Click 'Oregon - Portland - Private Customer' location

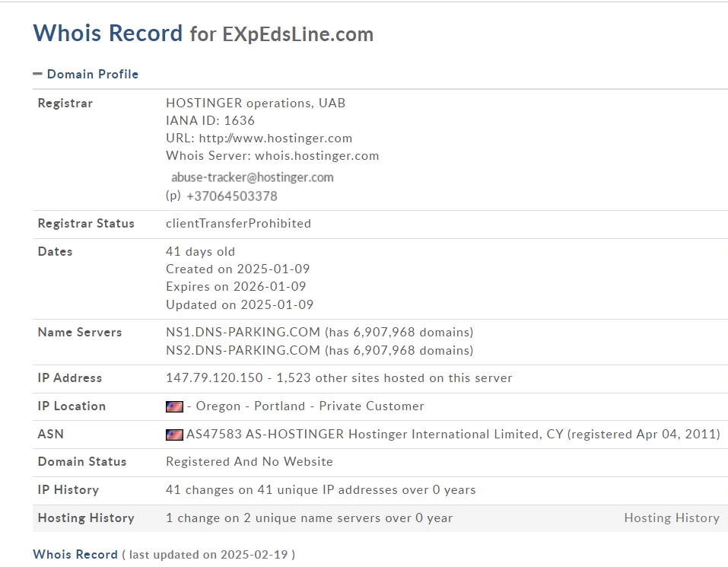click(x=310, y=406)
